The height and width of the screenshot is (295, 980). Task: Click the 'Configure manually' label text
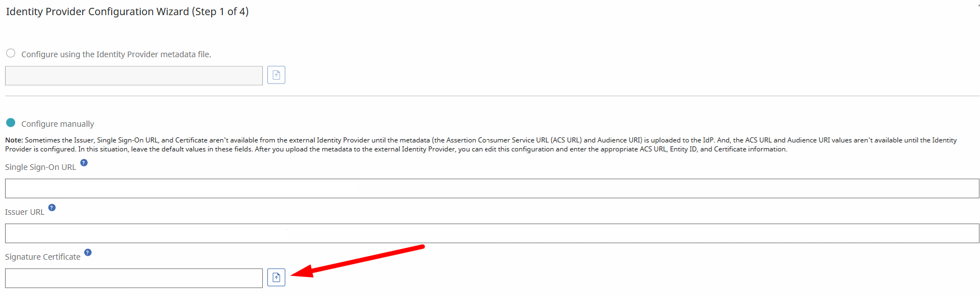58,124
